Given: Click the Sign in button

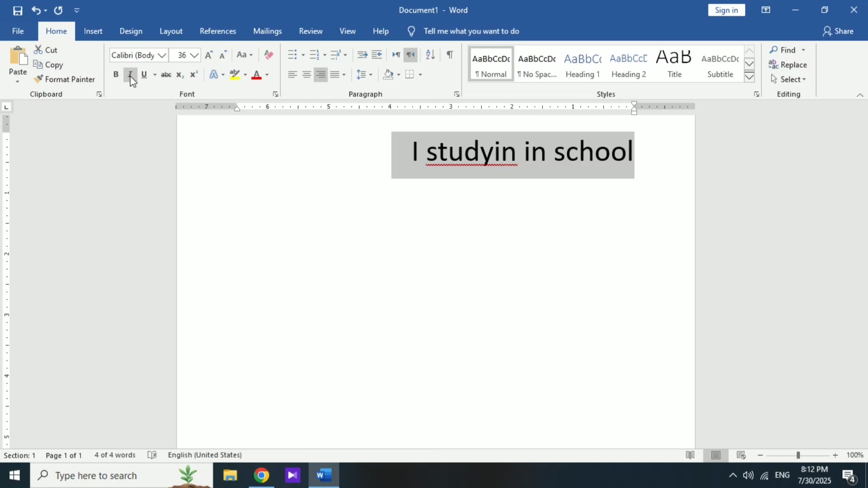Looking at the screenshot, I should pos(726,10).
